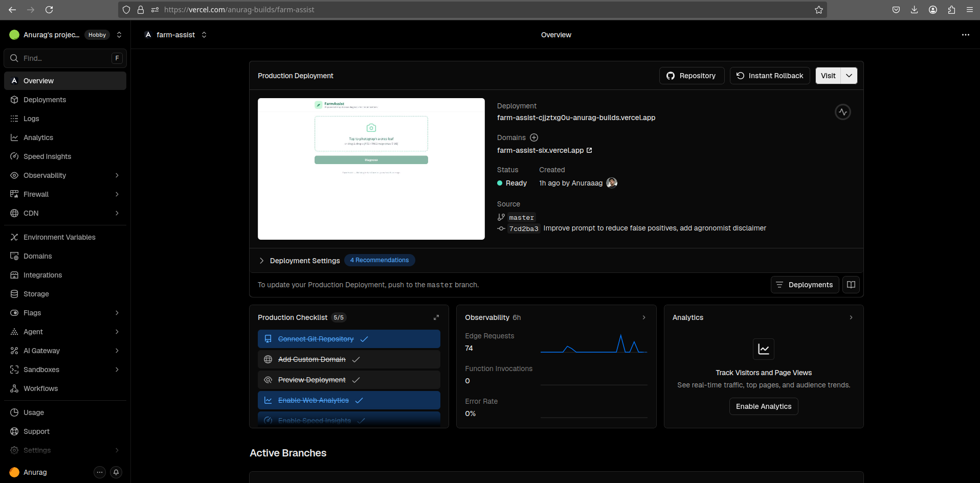Click the Repository button

coord(692,76)
